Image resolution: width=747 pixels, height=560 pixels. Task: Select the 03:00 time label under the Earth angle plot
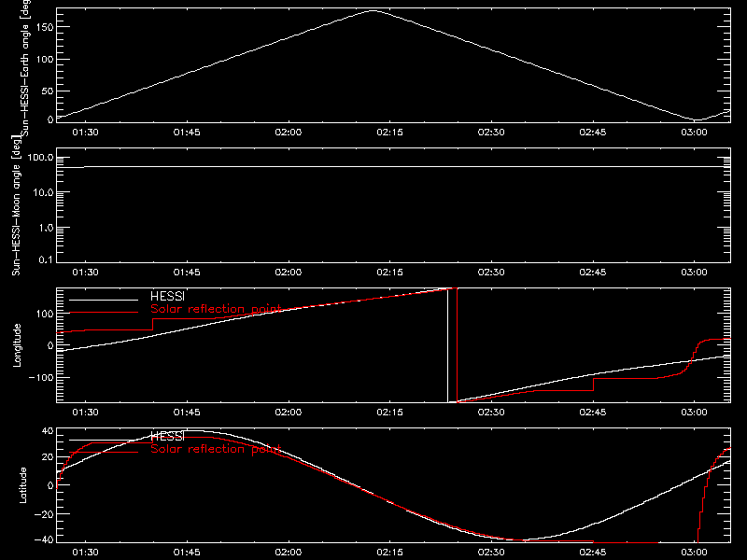point(694,132)
